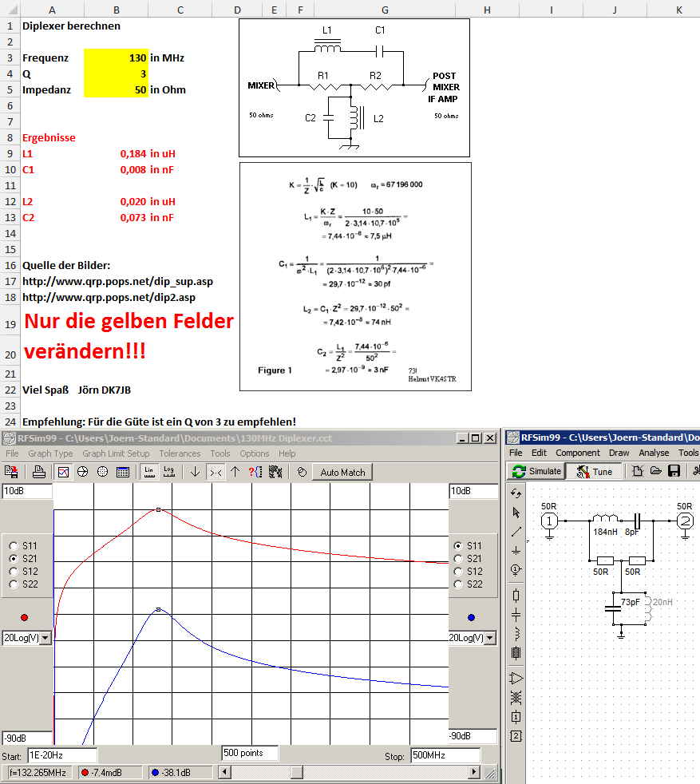Screen dimensions: 700x784
Task: Click the circular icon beside Auto Match
Action: pyautogui.click(x=302, y=472)
